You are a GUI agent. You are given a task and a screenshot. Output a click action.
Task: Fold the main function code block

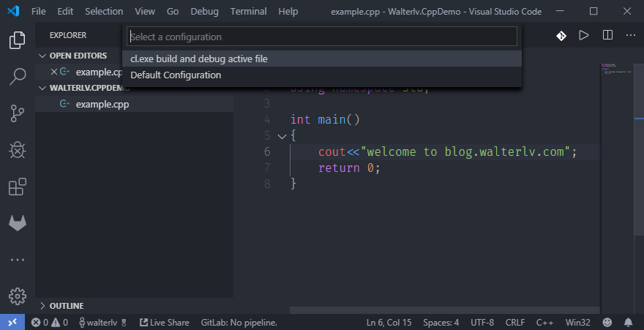[282, 136]
